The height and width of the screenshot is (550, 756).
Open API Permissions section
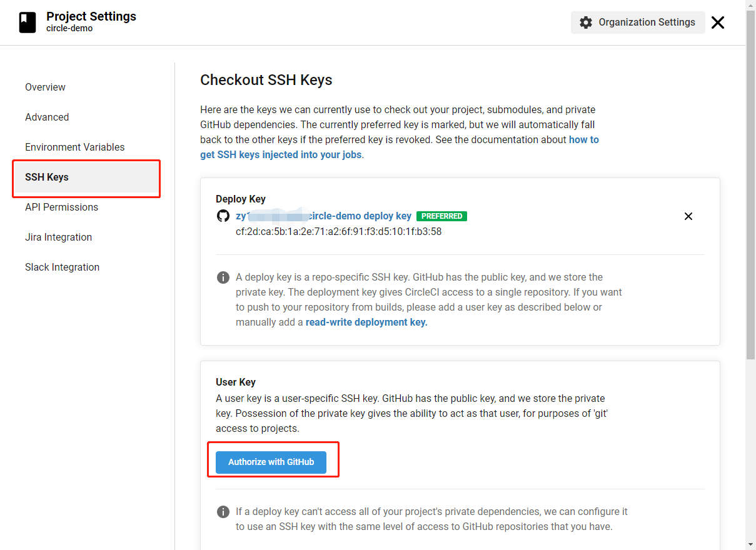(x=61, y=207)
